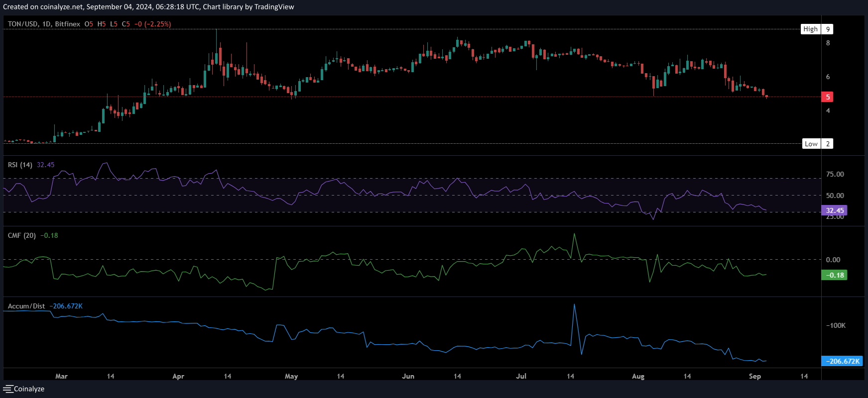Screen dimensions: 868x398
Task: Click the Apr label on time axis
Action: (x=178, y=376)
